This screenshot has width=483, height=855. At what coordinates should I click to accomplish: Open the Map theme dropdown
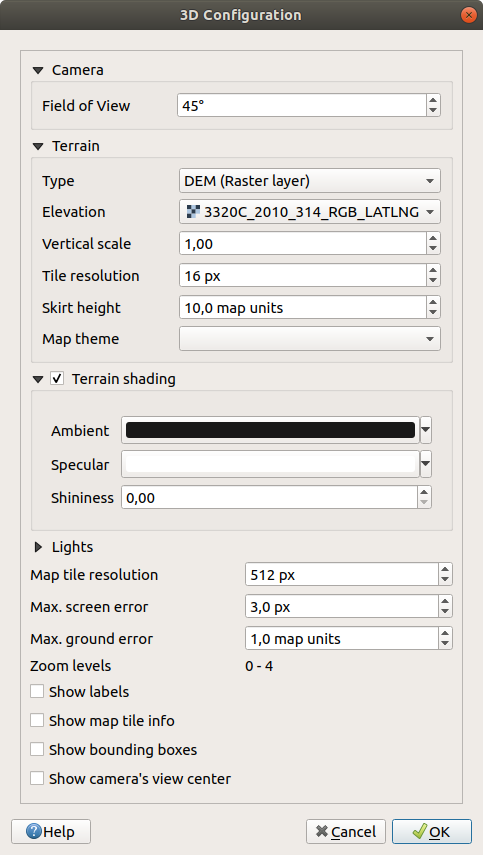(x=310, y=339)
